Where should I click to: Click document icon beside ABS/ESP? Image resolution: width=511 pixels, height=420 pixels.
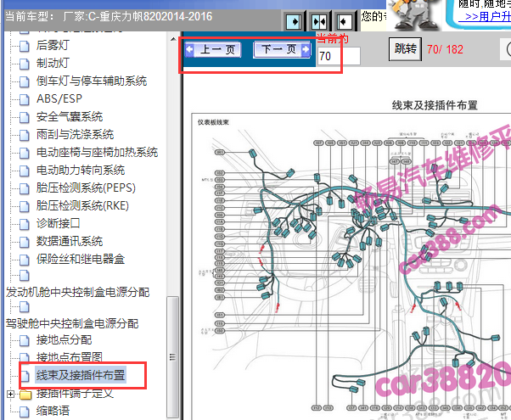(25, 99)
